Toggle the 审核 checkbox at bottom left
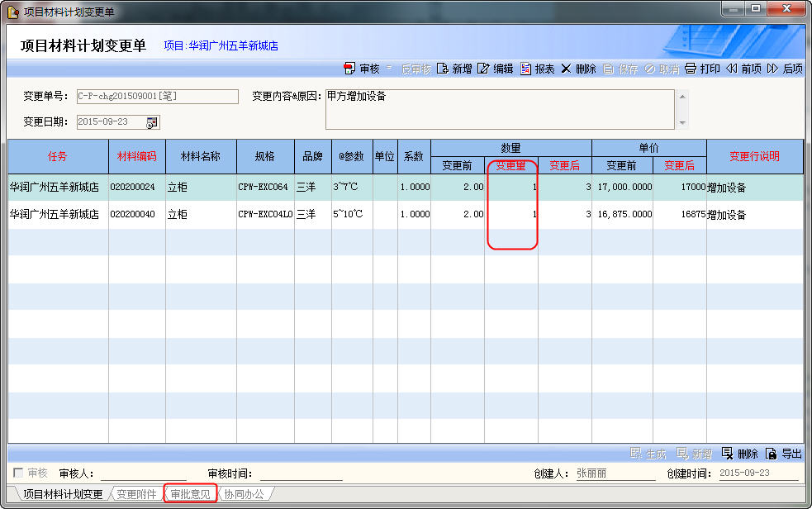This screenshot has height=509, width=812. [18, 473]
